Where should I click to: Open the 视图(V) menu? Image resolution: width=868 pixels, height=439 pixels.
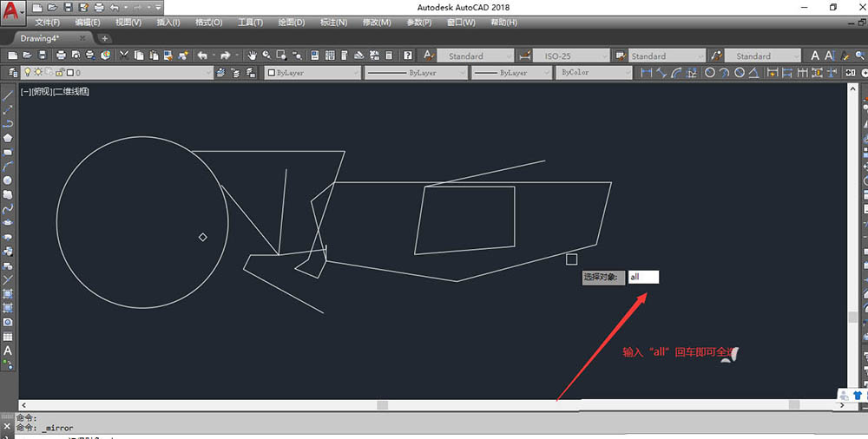[x=128, y=23]
